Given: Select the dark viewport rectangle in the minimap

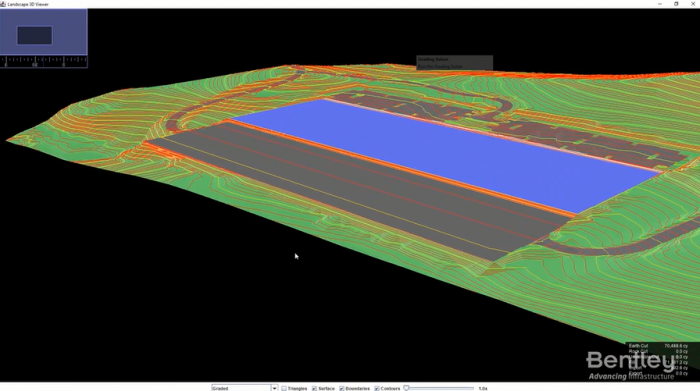Looking at the screenshot, I should [x=34, y=35].
